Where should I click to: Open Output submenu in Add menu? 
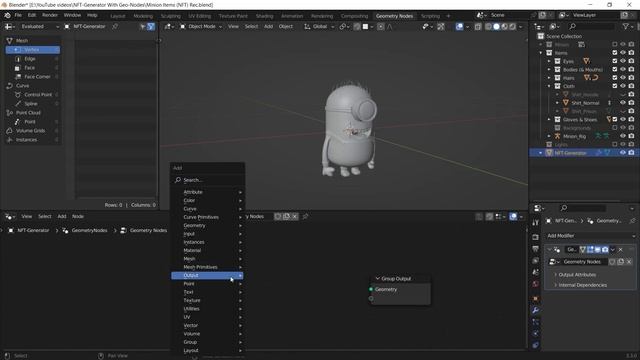coord(207,276)
